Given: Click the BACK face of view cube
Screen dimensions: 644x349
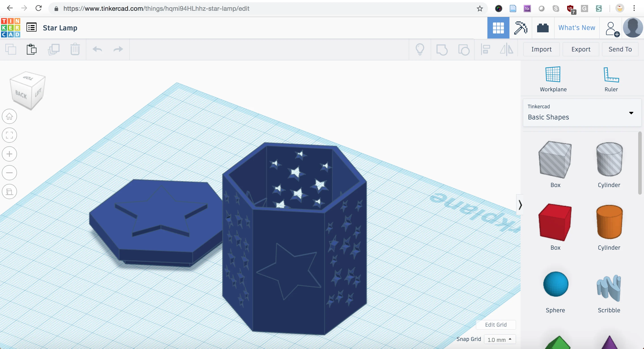Looking at the screenshot, I should (x=21, y=94).
